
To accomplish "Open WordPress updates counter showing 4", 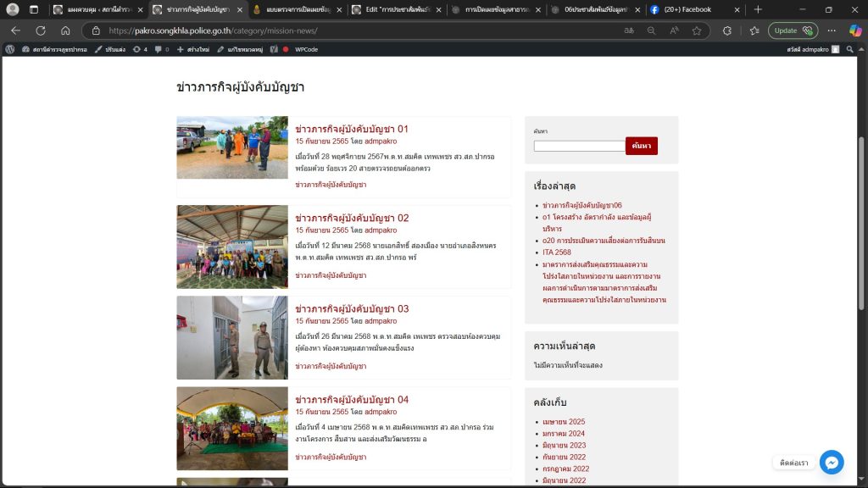I will [140, 49].
